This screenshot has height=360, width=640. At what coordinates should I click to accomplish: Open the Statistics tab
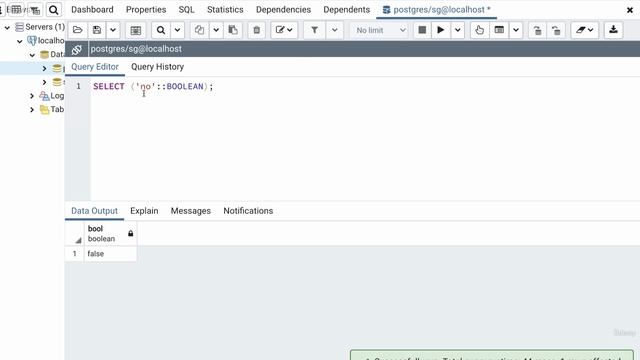coord(225,9)
